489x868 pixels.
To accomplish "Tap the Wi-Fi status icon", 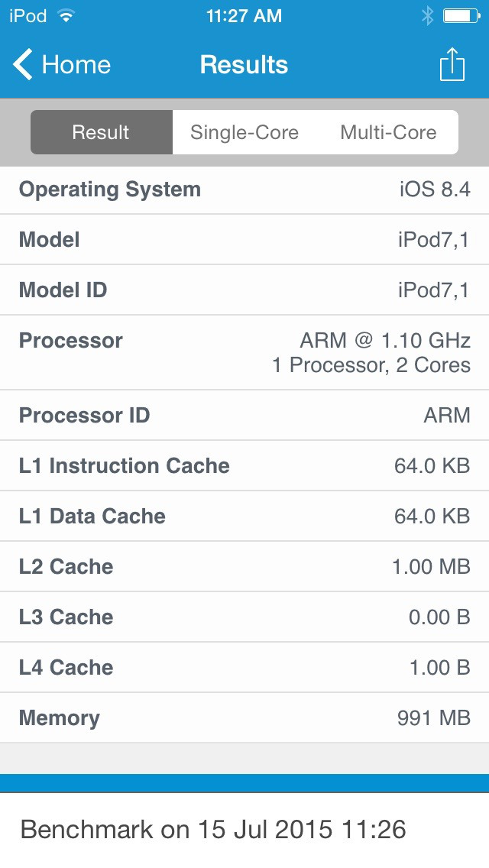I will point(67,16).
